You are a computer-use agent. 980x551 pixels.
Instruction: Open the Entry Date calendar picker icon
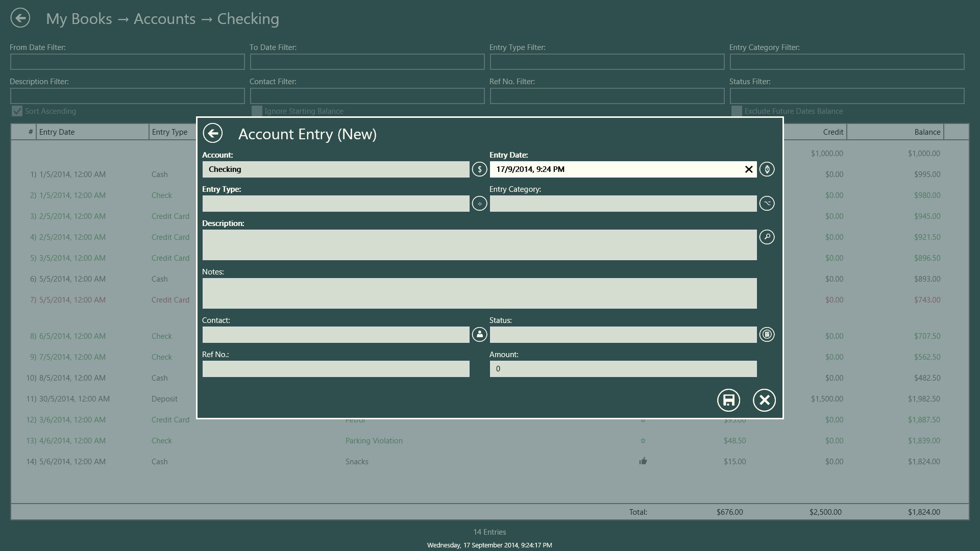tap(767, 169)
